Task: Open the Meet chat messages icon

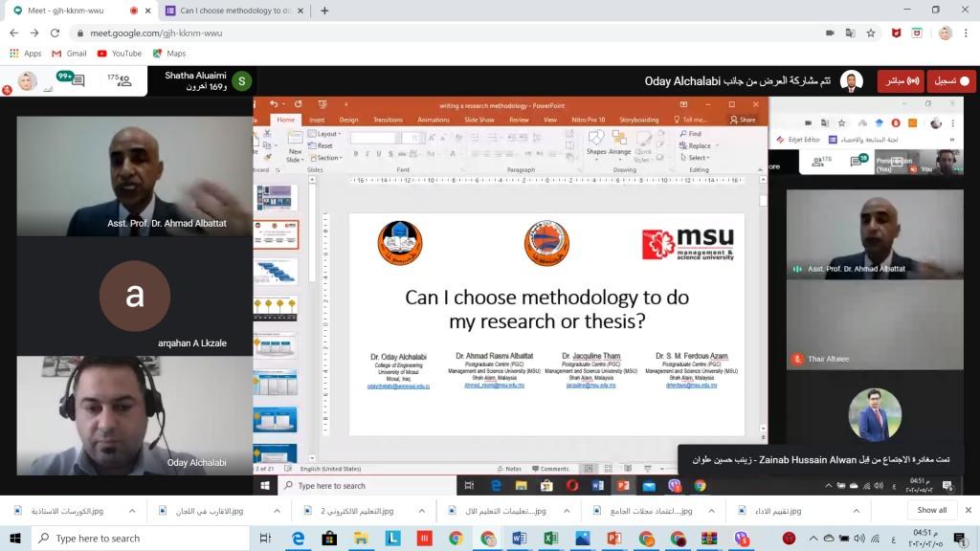Action: pos(77,81)
